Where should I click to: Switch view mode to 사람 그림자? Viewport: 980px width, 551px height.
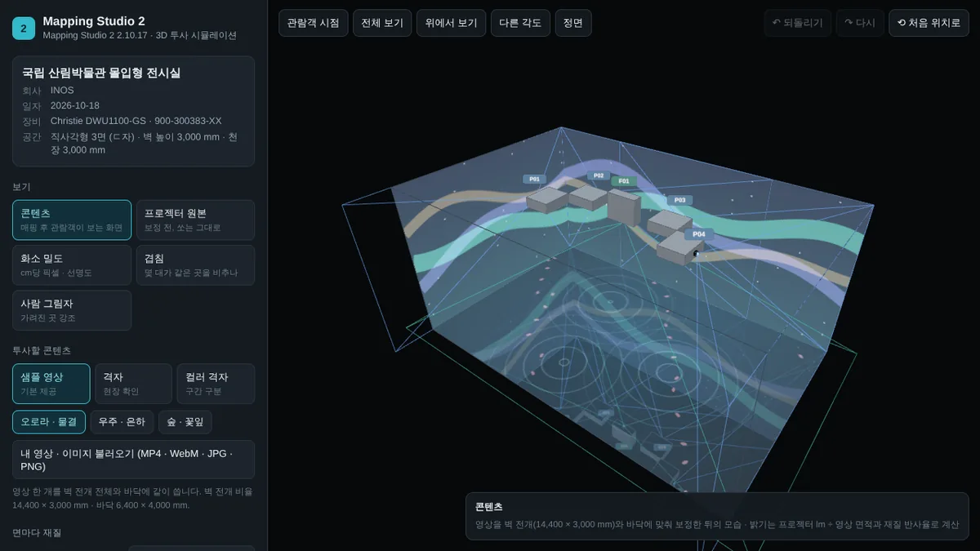click(x=72, y=310)
